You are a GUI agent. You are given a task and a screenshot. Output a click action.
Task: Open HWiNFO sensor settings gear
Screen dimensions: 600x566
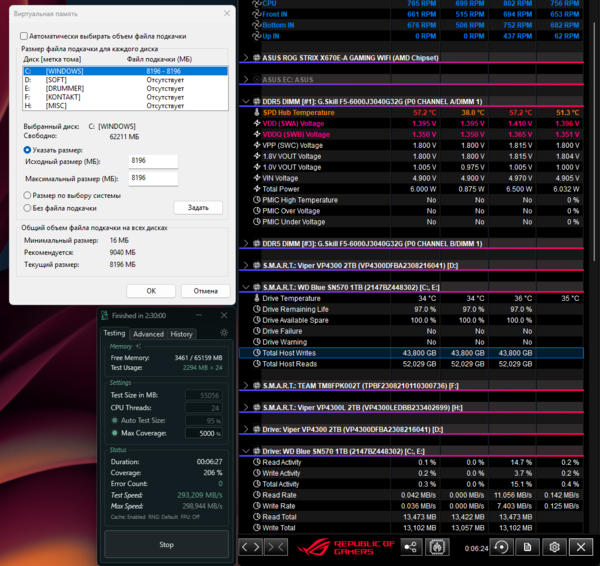[554, 547]
